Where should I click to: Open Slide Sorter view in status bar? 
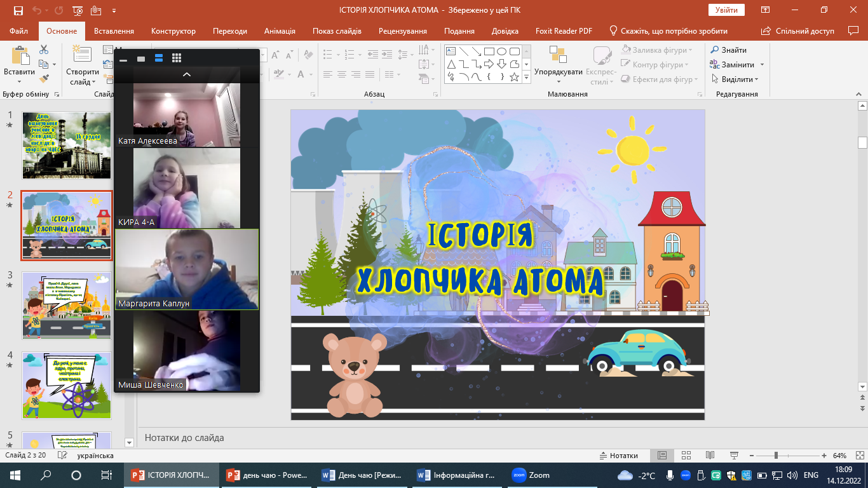(x=686, y=456)
